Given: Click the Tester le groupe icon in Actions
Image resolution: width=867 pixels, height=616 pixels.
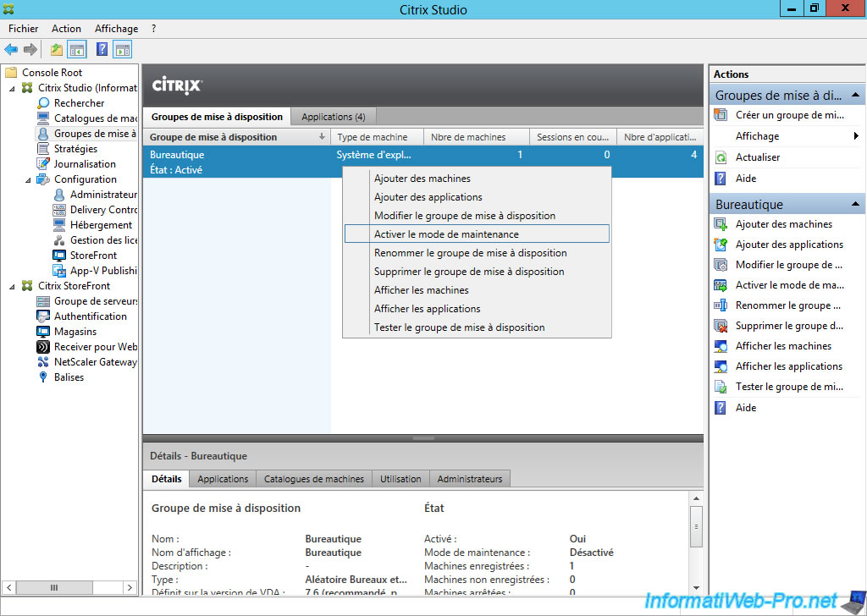Looking at the screenshot, I should pos(721,387).
